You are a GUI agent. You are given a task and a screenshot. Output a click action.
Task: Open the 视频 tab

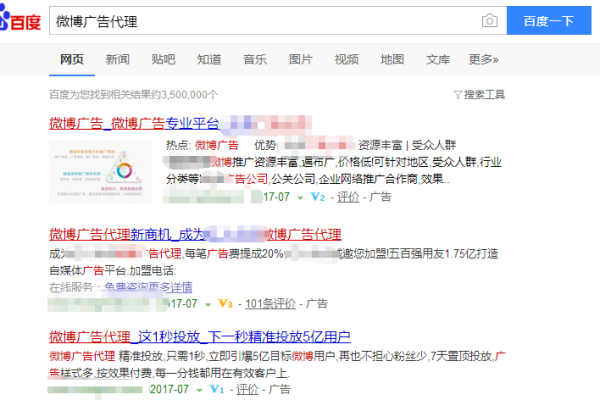click(346, 59)
